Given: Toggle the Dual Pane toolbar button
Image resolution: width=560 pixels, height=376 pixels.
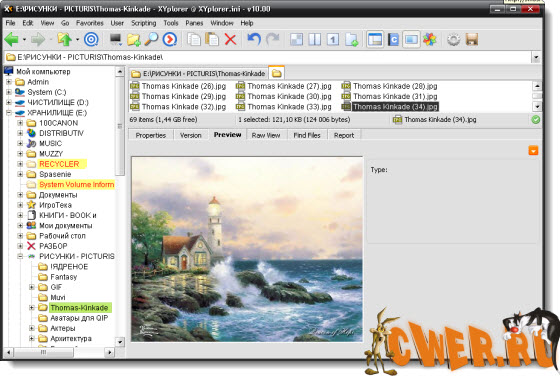Looking at the screenshot, I should point(315,39).
